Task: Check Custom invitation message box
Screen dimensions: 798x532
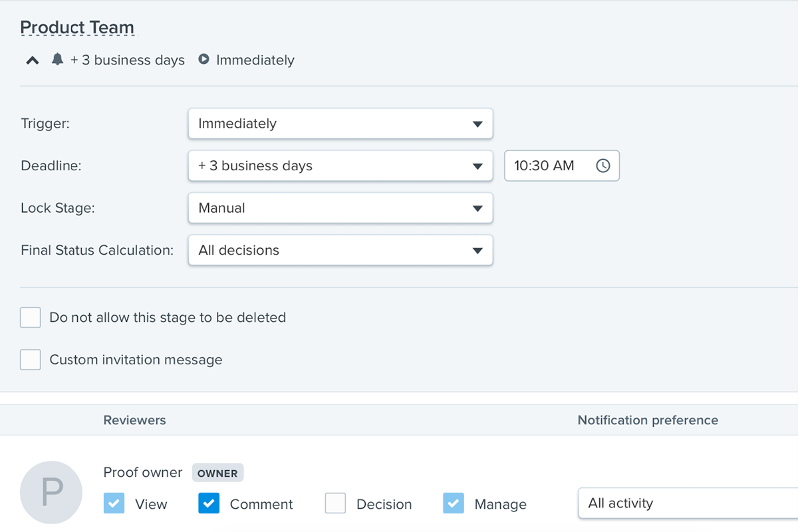Action: tap(31, 360)
